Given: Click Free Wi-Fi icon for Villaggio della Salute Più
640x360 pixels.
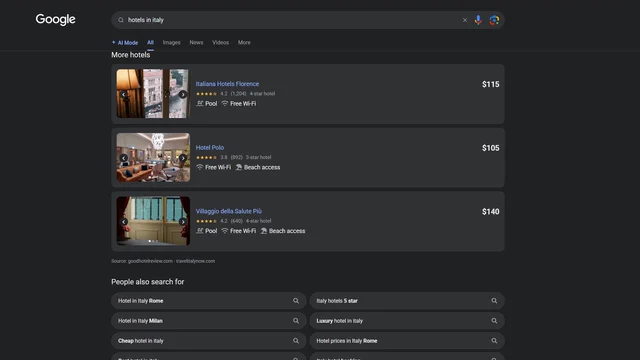Looking at the screenshot, I should [225, 231].
